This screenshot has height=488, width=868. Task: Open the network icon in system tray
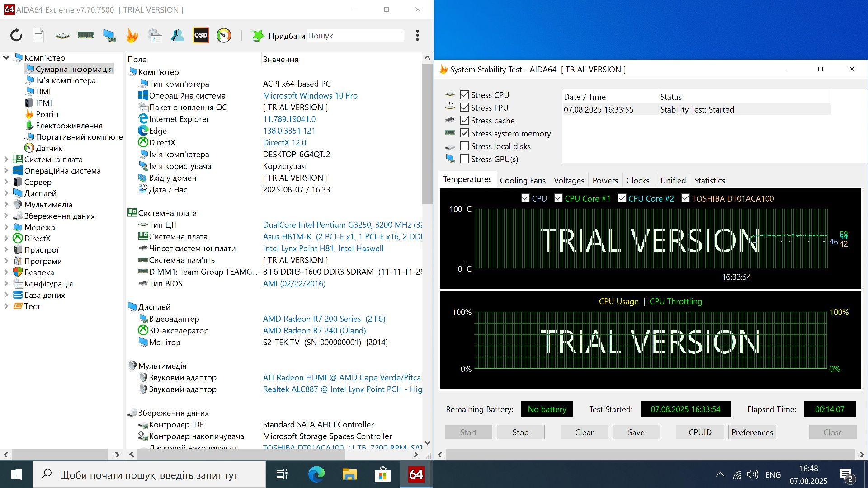(x=737, y=474)
